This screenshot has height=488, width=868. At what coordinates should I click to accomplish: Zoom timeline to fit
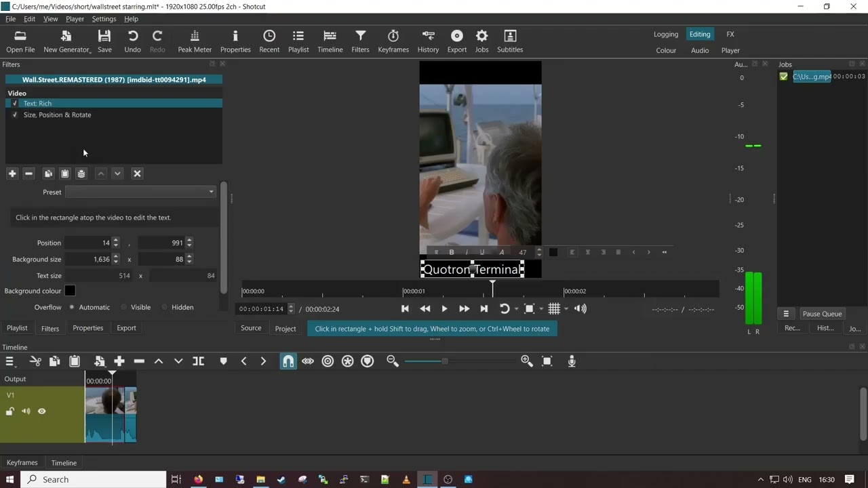click(547, 361)
